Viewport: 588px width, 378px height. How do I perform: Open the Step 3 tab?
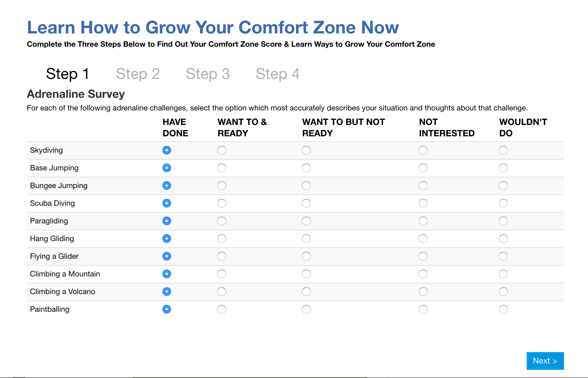208,74
